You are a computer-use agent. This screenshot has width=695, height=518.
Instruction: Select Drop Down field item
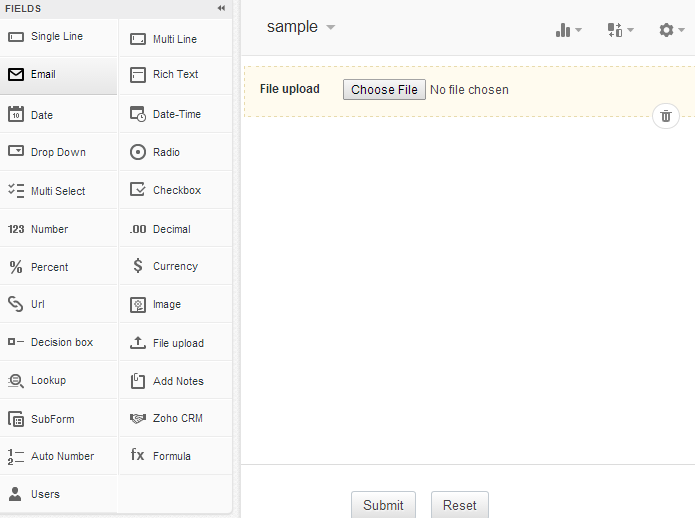point(58,152)
